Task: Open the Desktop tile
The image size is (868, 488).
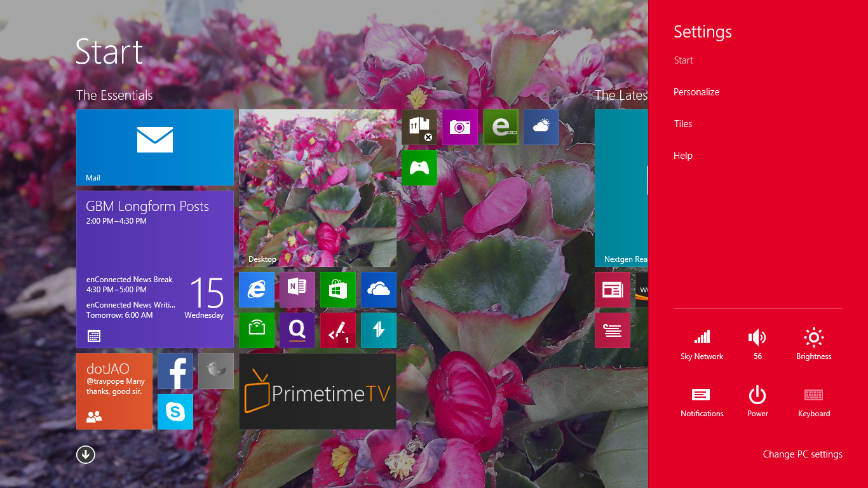Action: tap(318, 188)
